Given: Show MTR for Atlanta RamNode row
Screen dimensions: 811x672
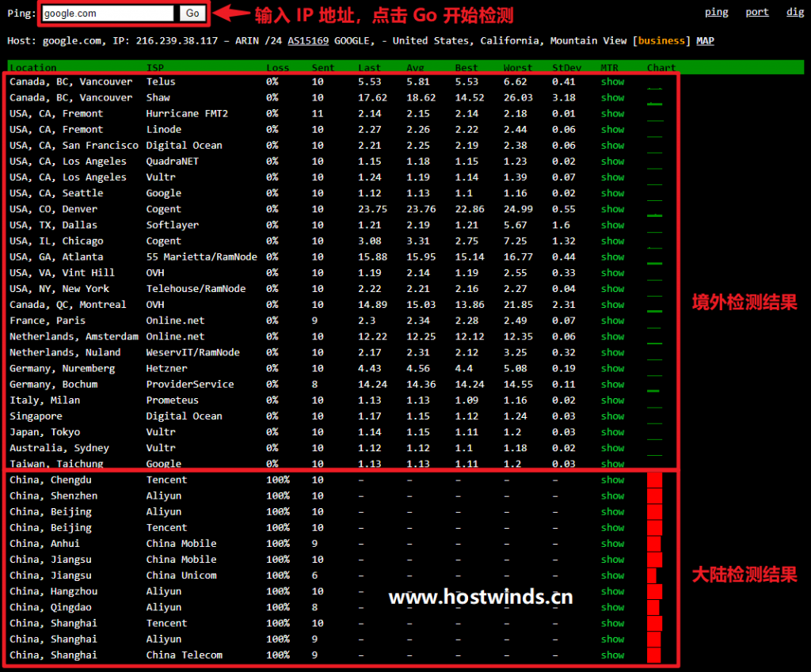Looking at the screenshot, I should click(612, 257).
